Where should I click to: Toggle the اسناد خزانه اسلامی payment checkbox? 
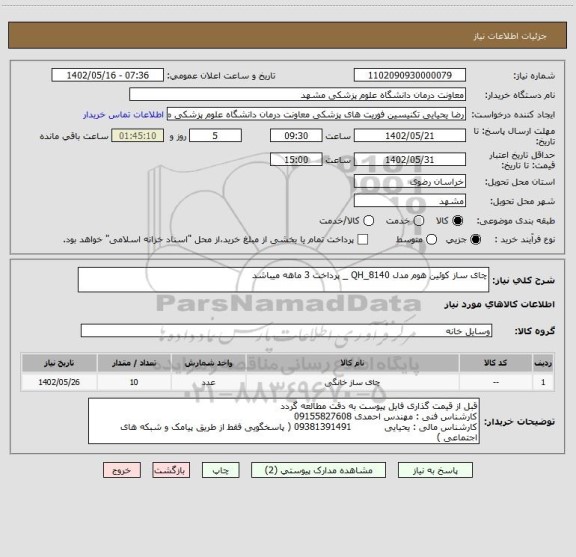coord(363,240)
